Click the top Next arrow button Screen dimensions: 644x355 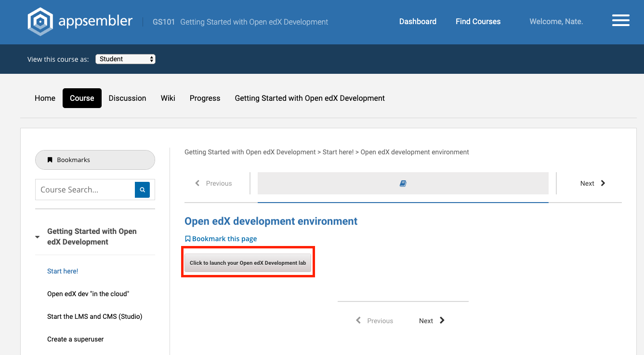tap(593, 183)
